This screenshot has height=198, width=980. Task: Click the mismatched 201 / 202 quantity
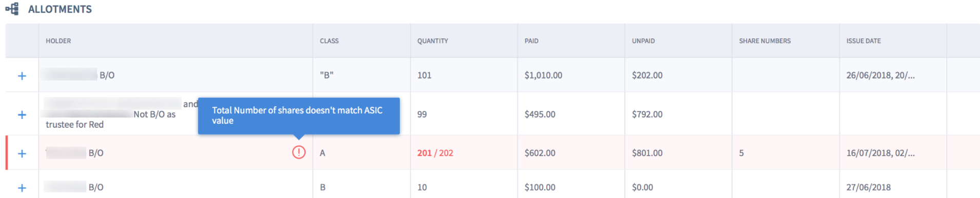coord(435,153)
